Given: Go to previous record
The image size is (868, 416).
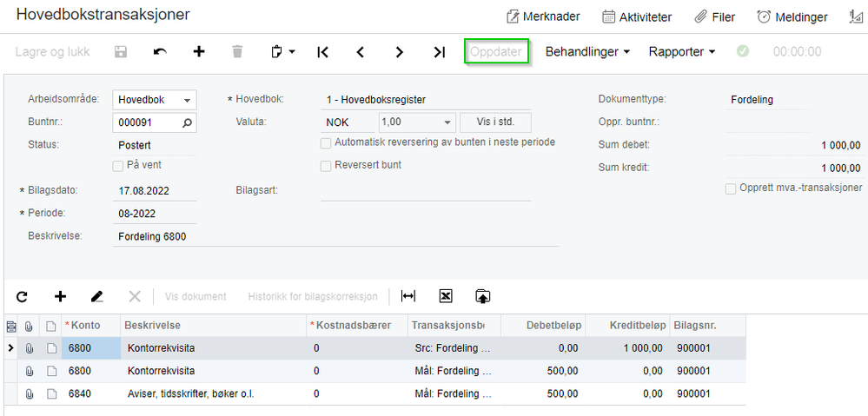Looking at the screenshot, I should point(361,52).
